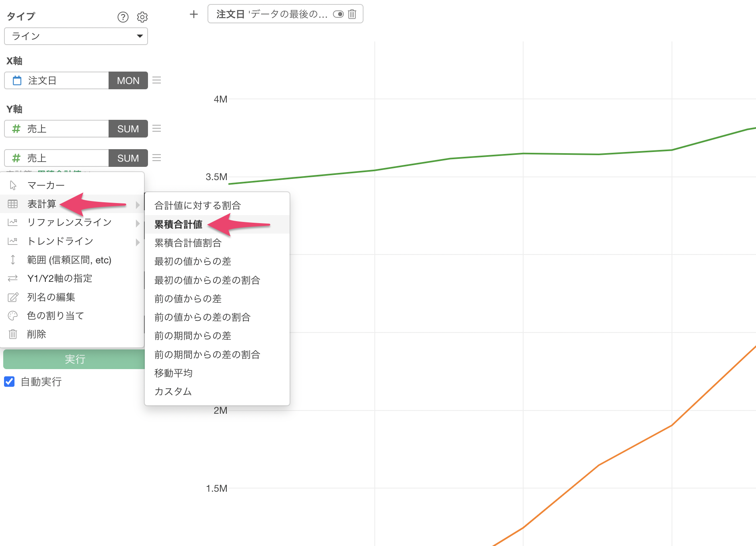
Task: Choose 範囲 (信頼区間, etc) menu item
Action: tap(72, 260)
